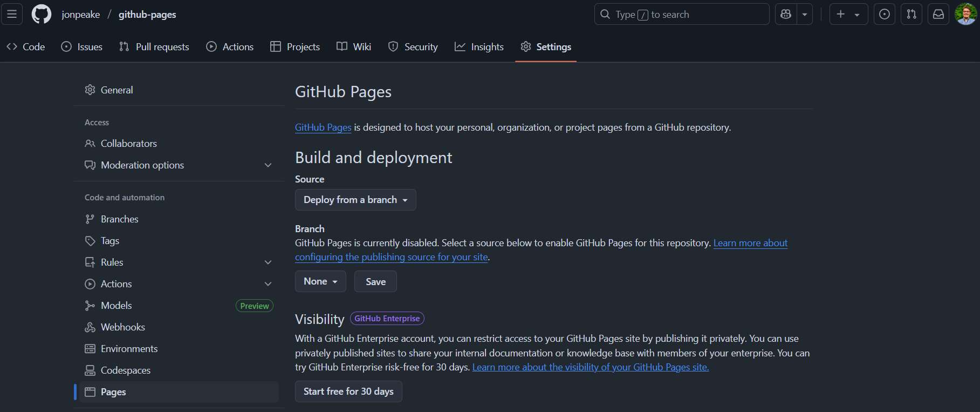Open notifications inbox icon

(x=938, y=14)
